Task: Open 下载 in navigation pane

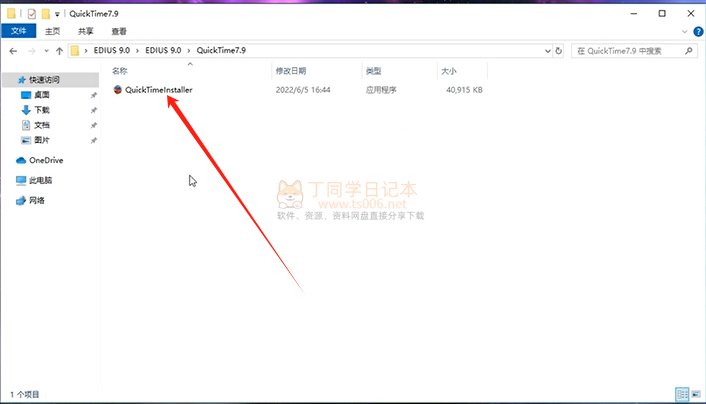Action: 42,110
